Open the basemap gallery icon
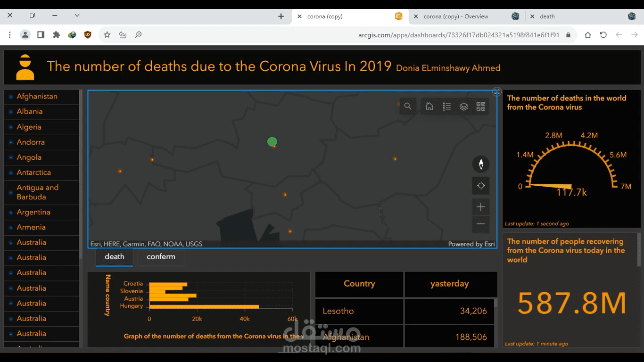This screenshot has height=362, width=644. (480, 106)
